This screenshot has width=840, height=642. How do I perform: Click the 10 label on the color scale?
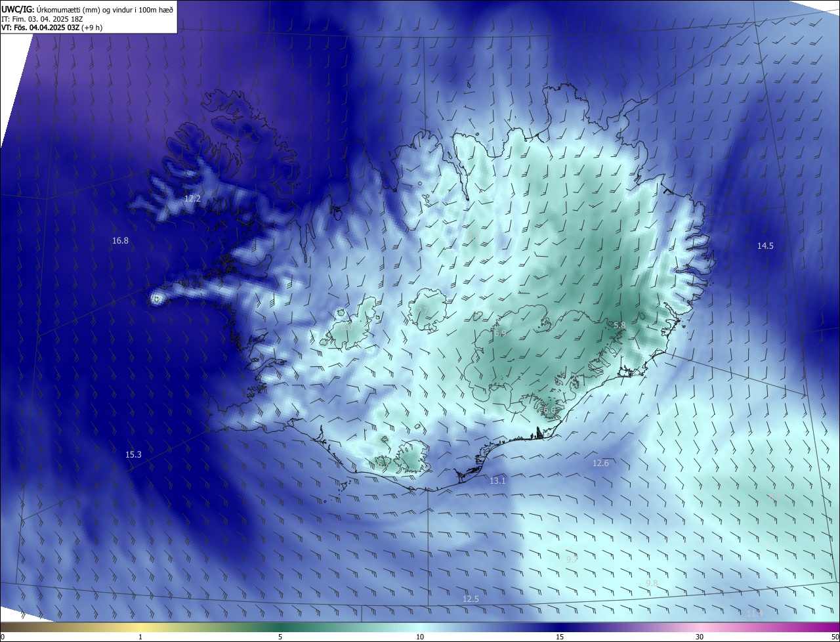[x=420, y=637]
